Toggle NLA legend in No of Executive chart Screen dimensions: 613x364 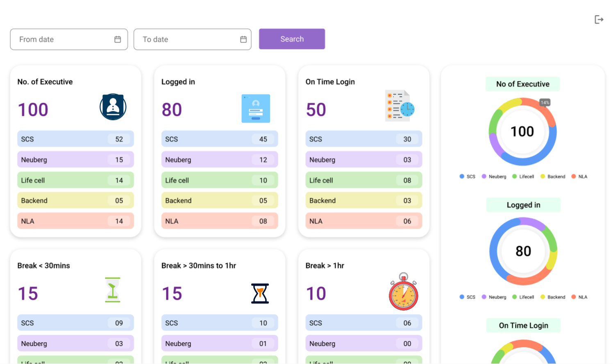tap(579, 176)
